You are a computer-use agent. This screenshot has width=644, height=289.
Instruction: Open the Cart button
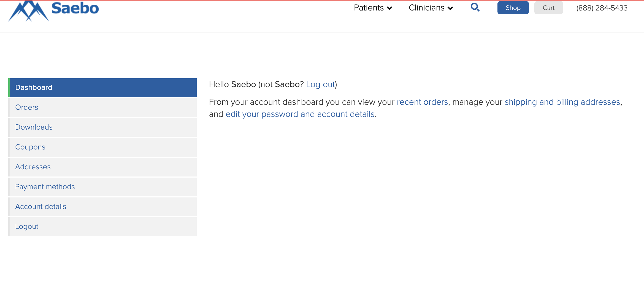(548, 8)
